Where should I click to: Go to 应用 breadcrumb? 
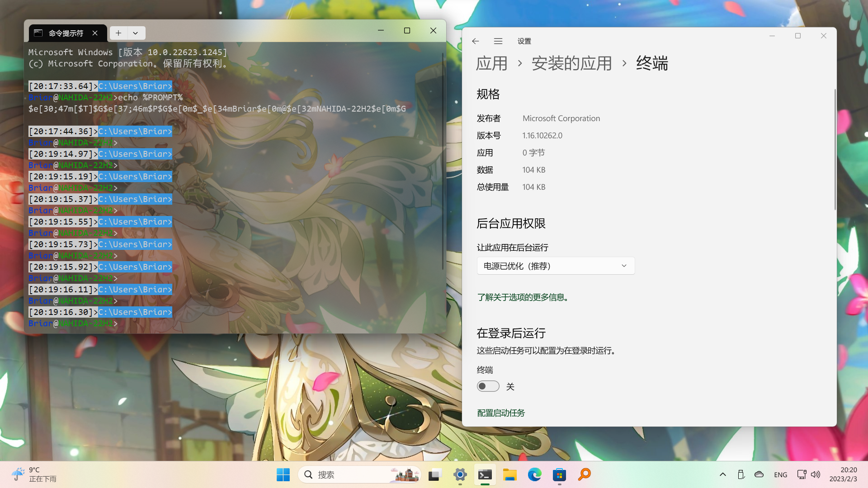pyautogui.click(x=491, y=63)
